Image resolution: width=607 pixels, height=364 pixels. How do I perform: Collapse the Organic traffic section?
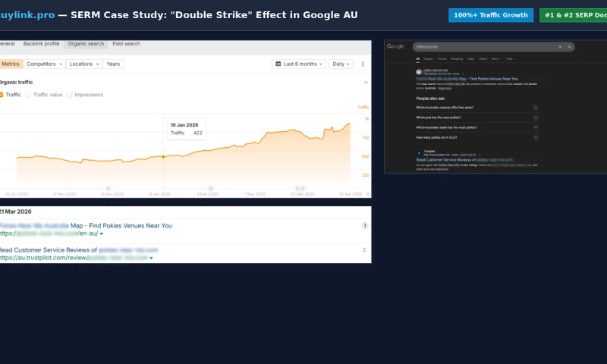(366, 83)
